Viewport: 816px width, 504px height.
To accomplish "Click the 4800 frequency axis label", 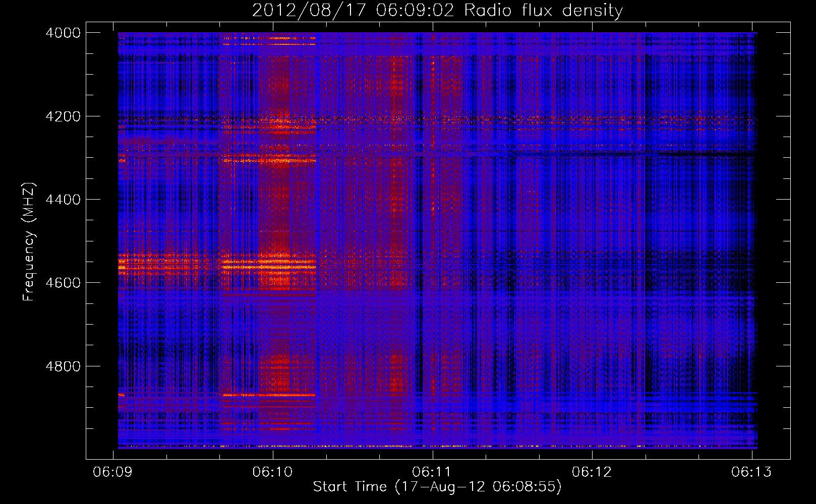I will (63, 366).
